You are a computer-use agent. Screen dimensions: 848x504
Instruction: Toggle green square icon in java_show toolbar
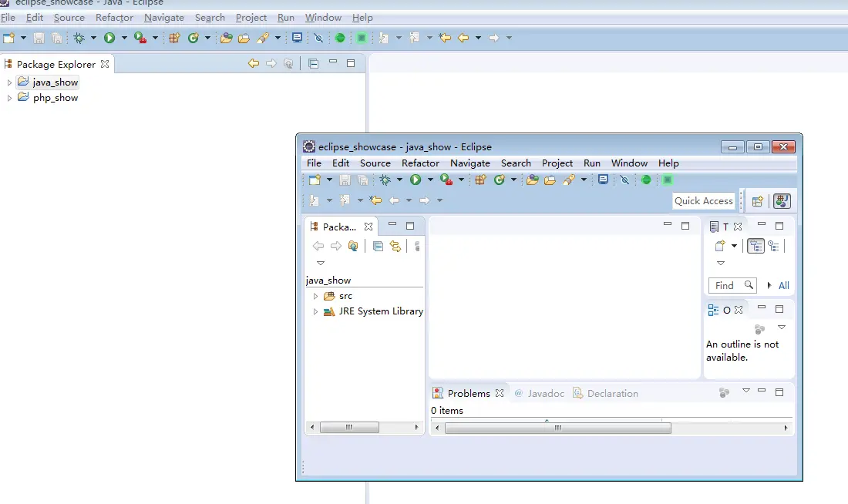(x=668, y=180)
